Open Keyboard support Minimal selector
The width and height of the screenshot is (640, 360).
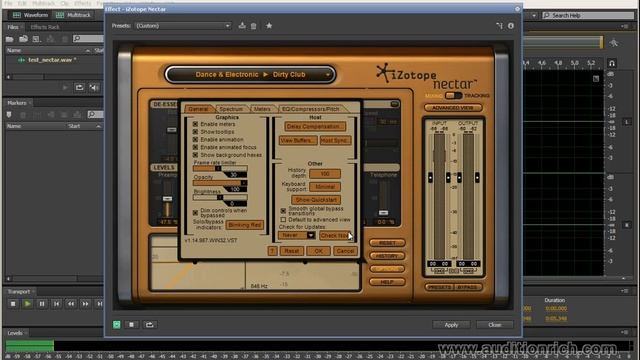(325, 187)
